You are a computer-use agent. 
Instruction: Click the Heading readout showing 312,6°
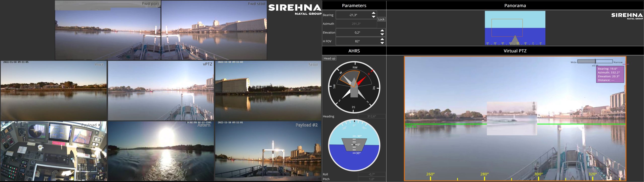click(372, 116)
